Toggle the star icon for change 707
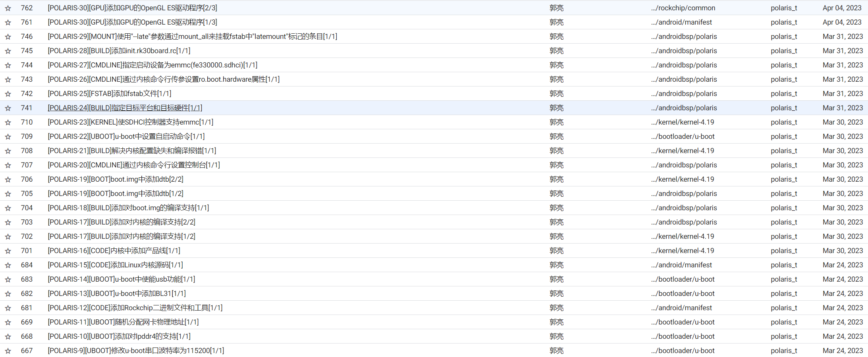 point(8,165)
